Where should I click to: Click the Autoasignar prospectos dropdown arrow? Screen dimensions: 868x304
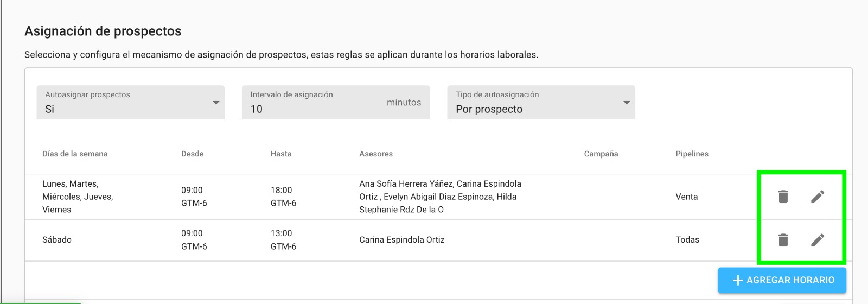click(x=216, y=103)
